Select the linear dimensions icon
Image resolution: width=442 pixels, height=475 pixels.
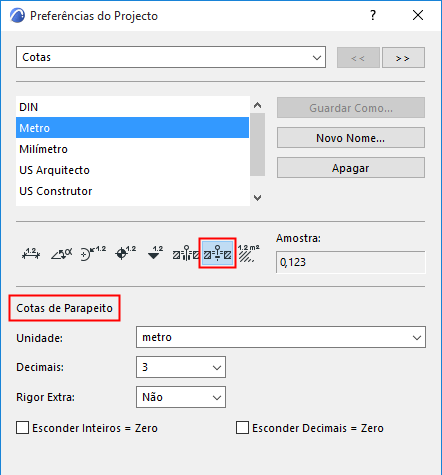point(31,254)
